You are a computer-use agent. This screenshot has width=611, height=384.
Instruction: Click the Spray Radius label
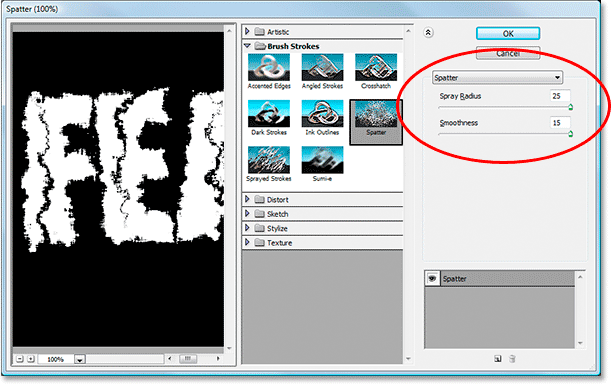point(460,96)
